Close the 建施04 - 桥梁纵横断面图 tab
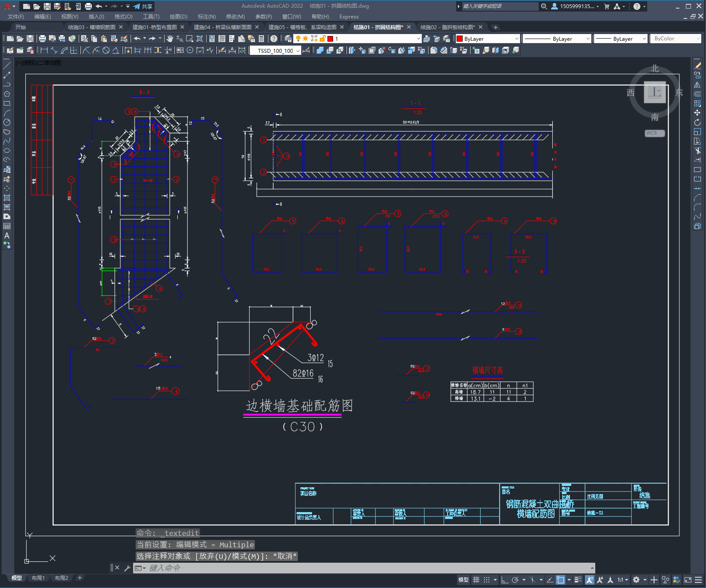This screenshot has height=588, width=706. 257,27
